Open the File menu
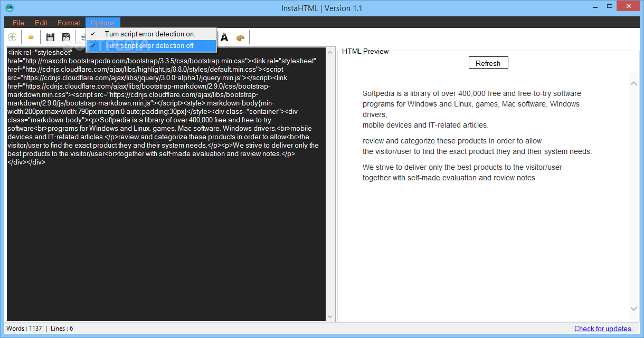The width and height of the screenshot is (644, 338). pos(18,23)
